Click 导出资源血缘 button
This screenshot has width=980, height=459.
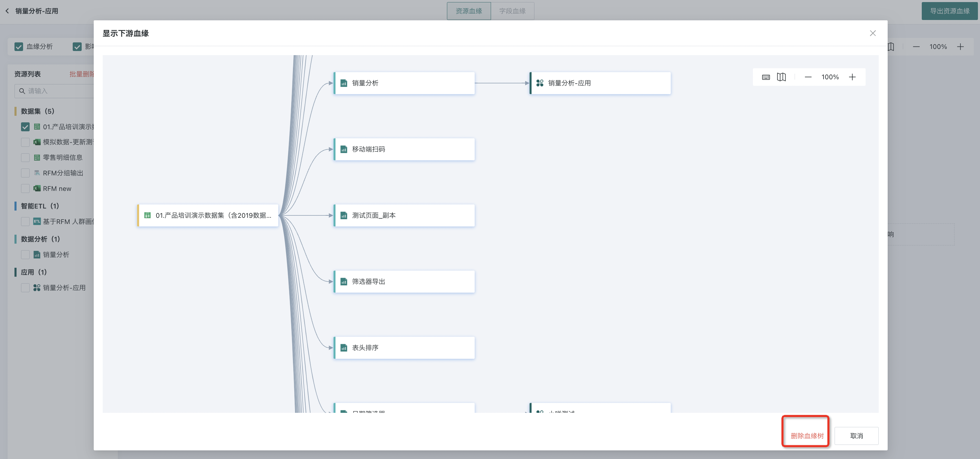(949, 11)
